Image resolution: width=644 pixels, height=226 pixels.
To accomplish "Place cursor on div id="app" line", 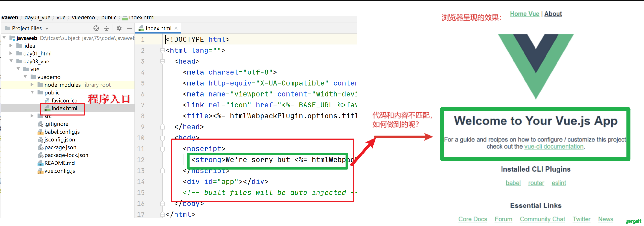I will [225, 182].
